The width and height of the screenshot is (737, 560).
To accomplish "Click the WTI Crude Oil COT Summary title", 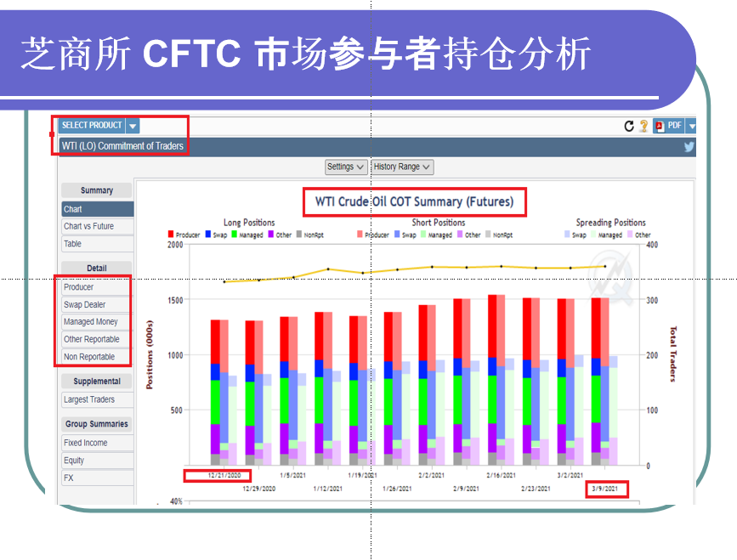I will click(414, 202).
